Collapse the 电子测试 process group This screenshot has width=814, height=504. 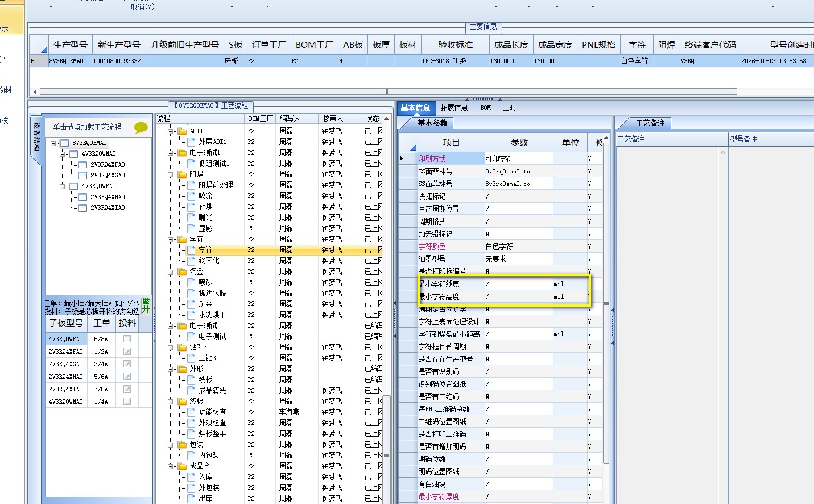coord(171,326)
